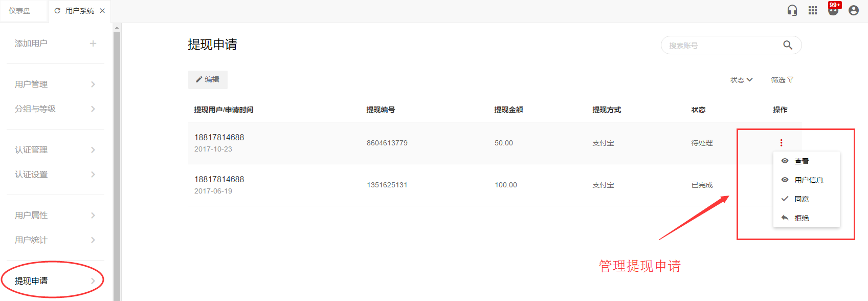Click the plus icon beside 添加用户

(93, 44)
